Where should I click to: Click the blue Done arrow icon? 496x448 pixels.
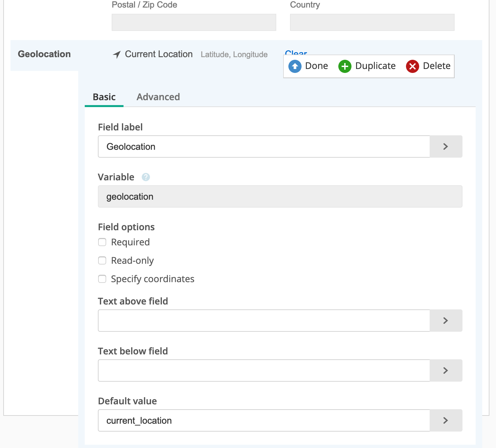click(295, 66)
